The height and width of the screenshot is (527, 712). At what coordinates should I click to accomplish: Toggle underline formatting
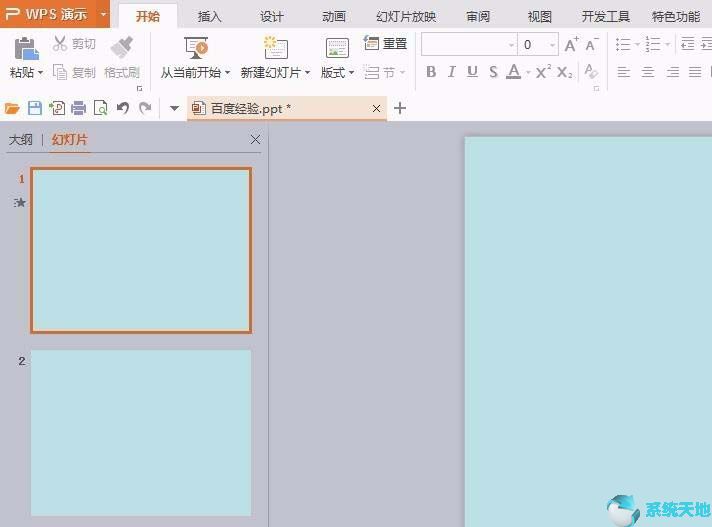472,72
